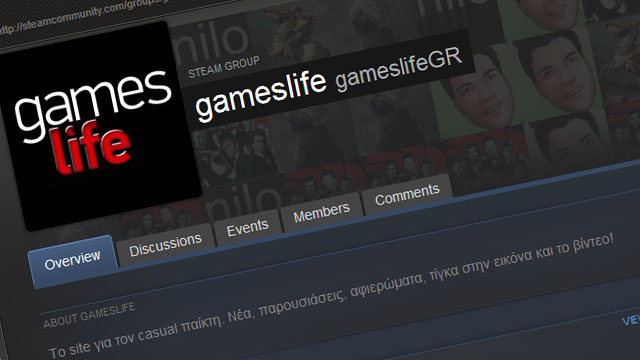Click the STEAM GROUP label
The image size is (640, 360).
pyautogui.click(x=224, y=67)
